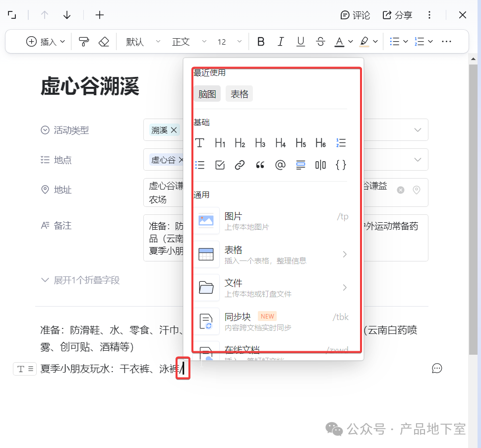
Task: Select the H1 heading block
Action: tap(220, 143)
